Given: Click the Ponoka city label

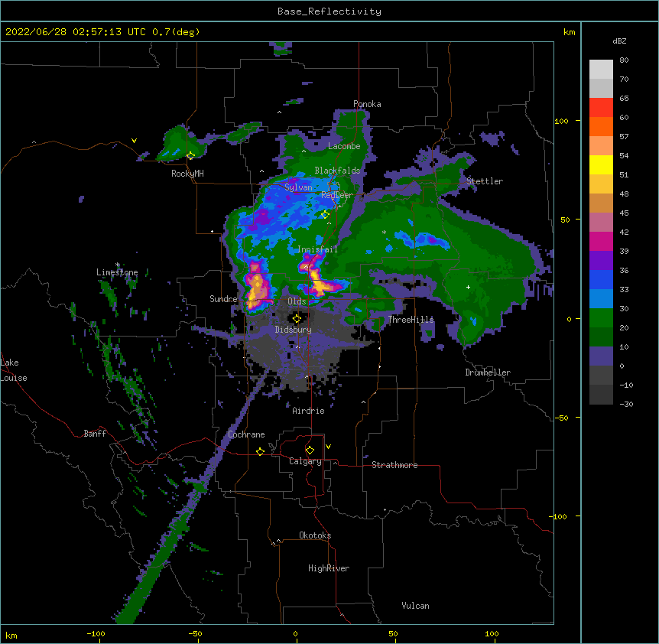Looking at the screenshot, I should point(367,104).
